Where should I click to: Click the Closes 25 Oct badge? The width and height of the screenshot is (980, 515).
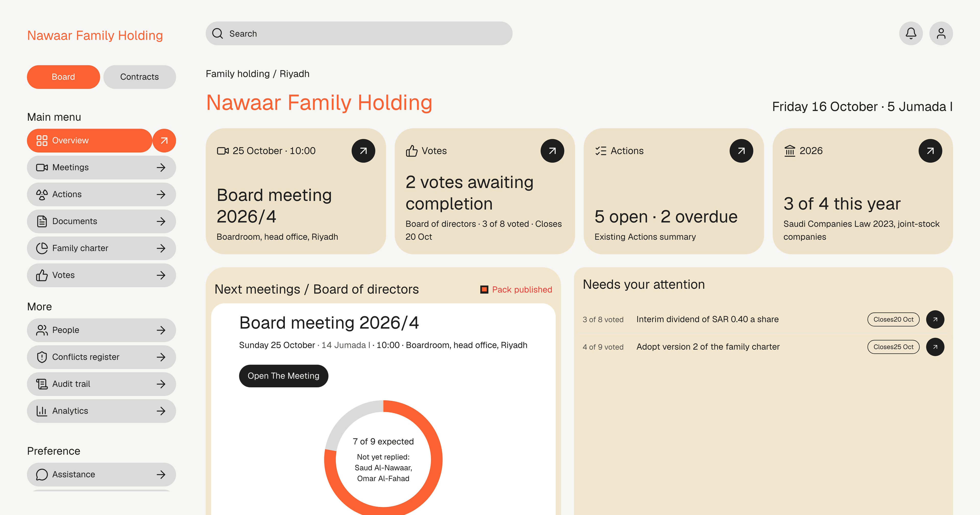click(x=893, y=347)
